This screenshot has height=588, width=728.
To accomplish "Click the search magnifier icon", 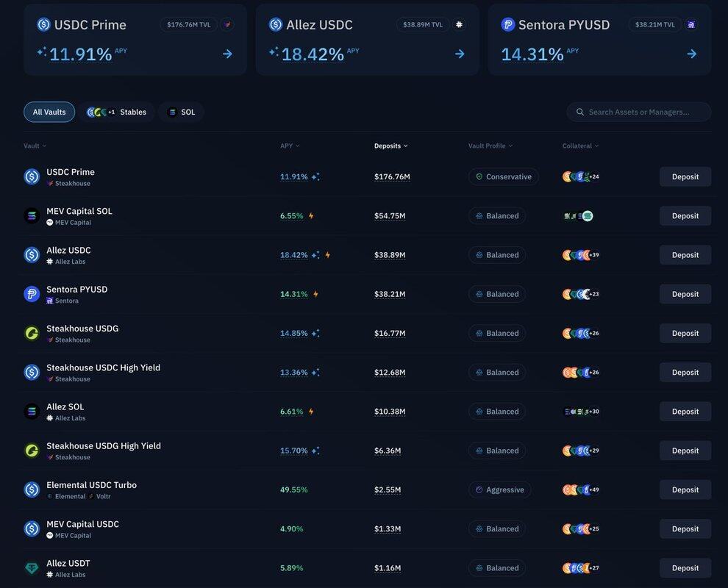I will (580, 112).
